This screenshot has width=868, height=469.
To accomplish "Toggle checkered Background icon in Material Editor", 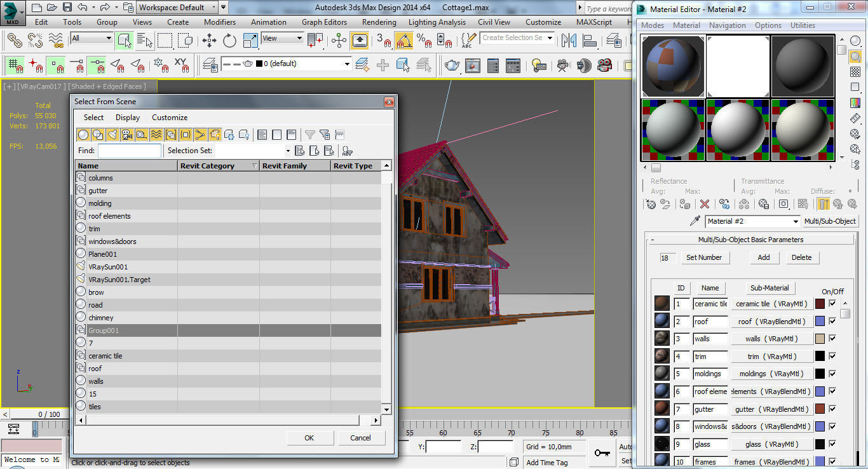I will tap(855, 72).
